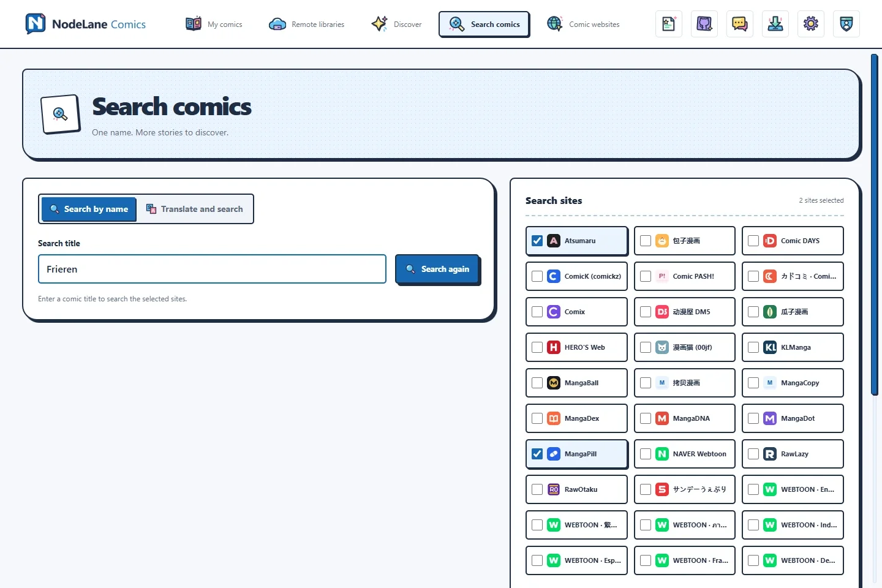Click the KLManga site icon

point(770,347)
